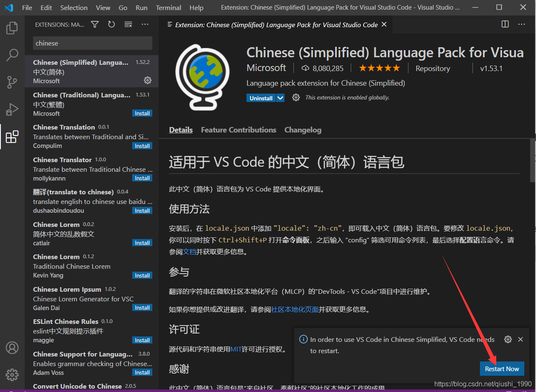Click the details page vertical scrollbar
Image resolution: width=536 pixels, height=392 pixels.
533,161
